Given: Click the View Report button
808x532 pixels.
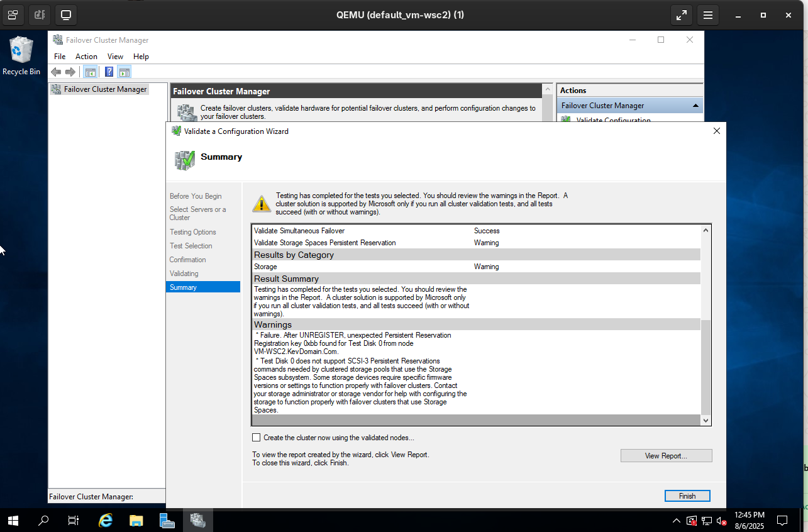Looking at the screenshot, I should coord(666,456).
